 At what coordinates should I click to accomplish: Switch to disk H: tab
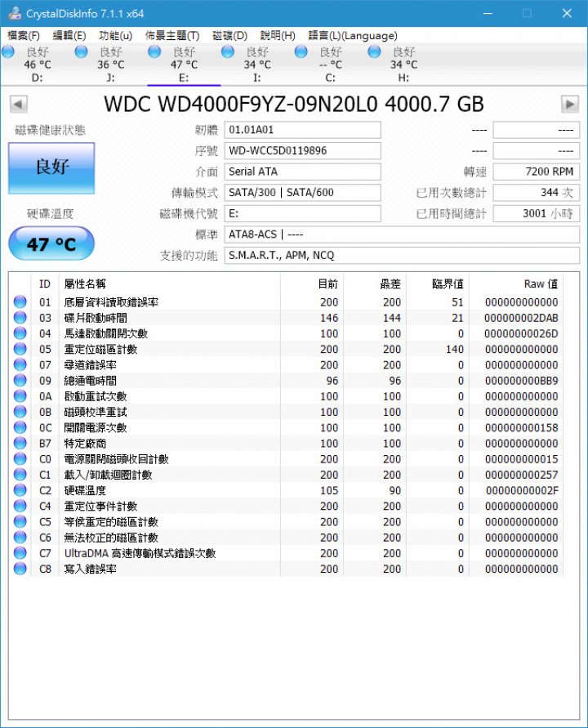coord(403,65)
